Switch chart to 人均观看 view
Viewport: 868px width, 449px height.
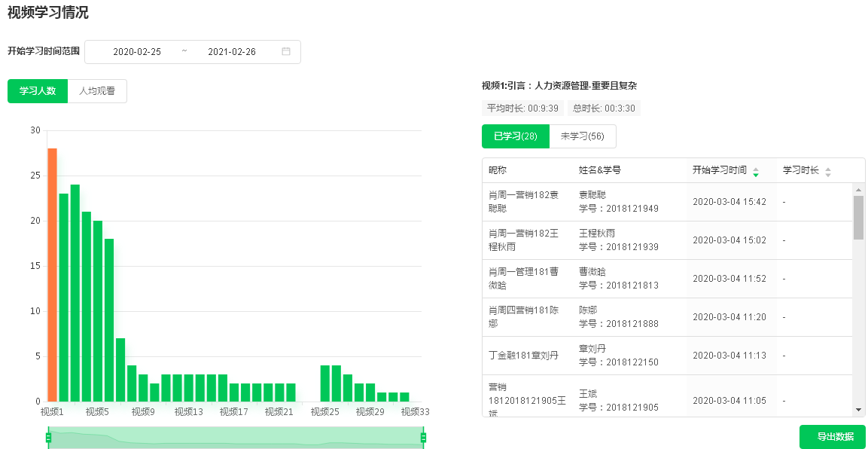coord(97,91)
